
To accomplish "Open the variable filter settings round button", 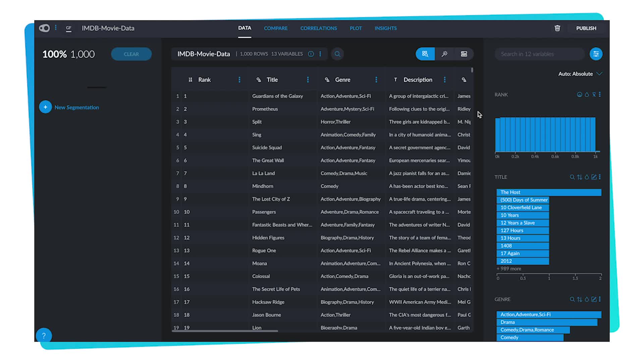I will [x=596, y=54].
